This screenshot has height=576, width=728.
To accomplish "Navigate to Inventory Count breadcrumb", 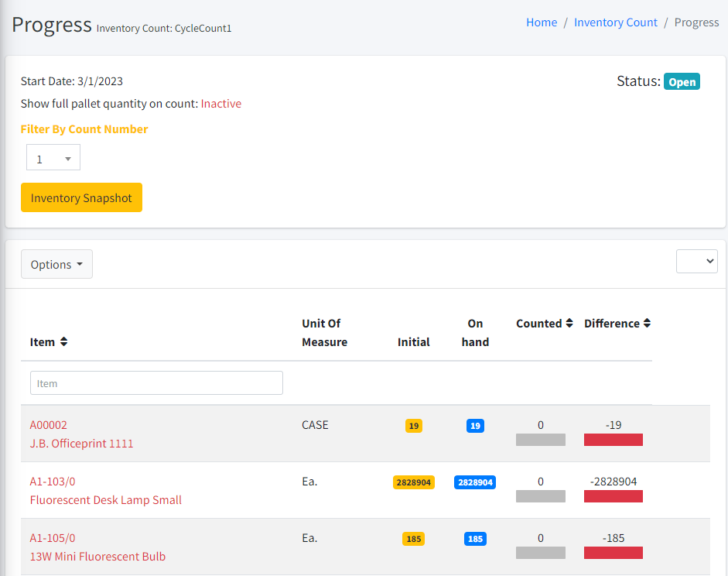I will point(615,22).
